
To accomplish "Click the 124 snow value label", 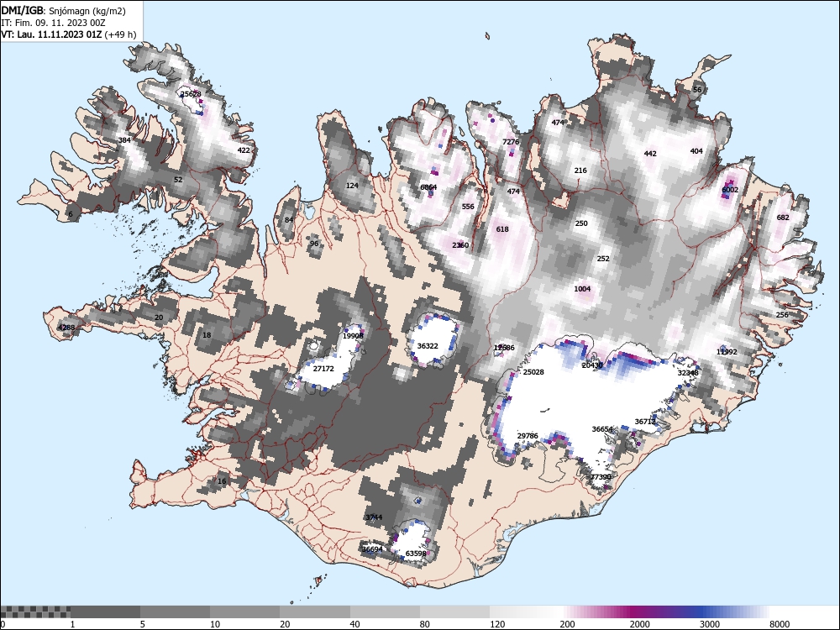I will (x=352, y=186).
